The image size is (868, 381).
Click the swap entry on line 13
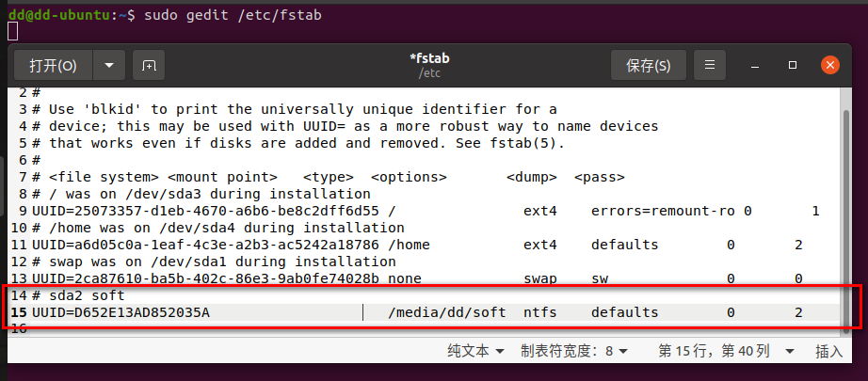pyautogui.click(x=540, y=278)
